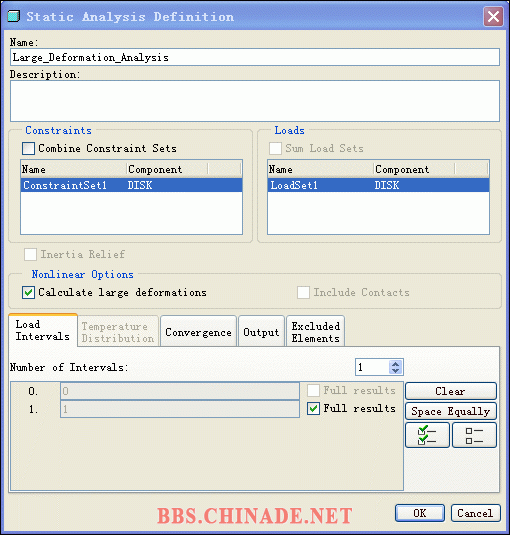Viewport: 510px width, 535px height.
Task: Click the Clear button
Action: (451, 391)
